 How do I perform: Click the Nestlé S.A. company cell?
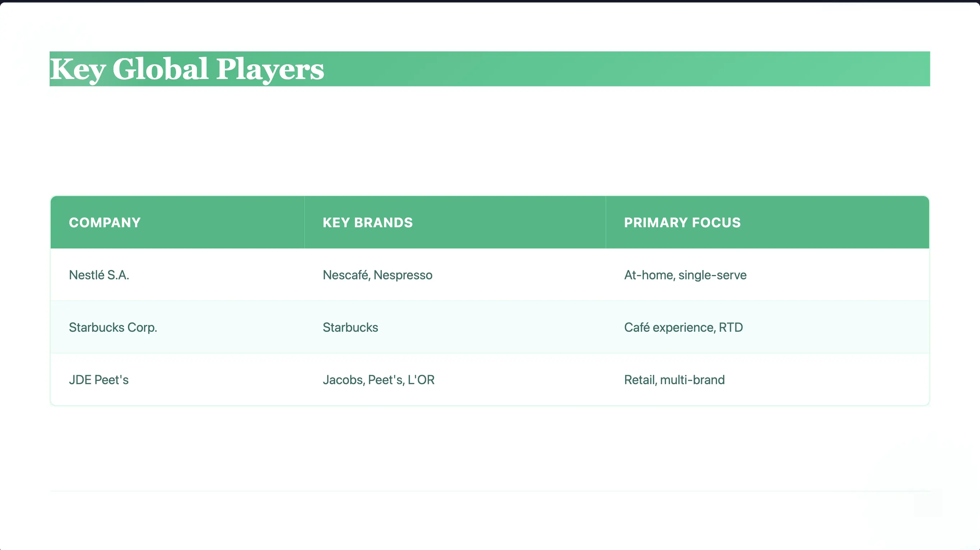tap(99, 275)
